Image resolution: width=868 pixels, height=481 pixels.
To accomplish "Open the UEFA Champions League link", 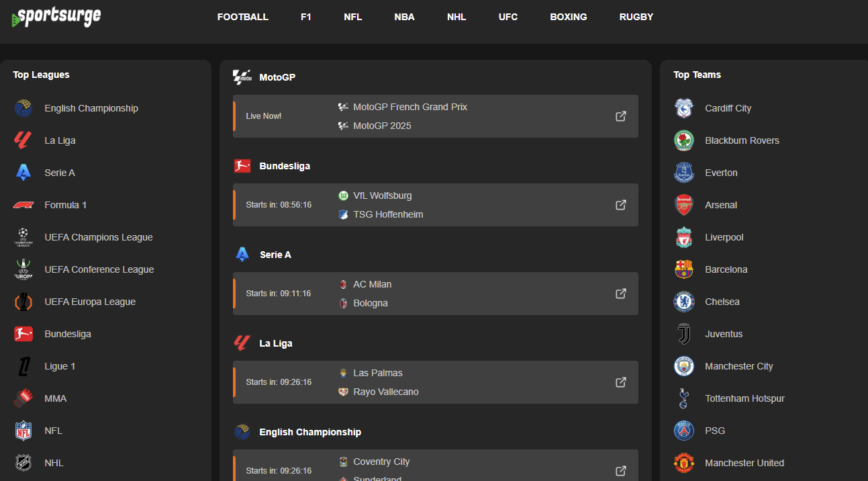I will pos(99,237).
